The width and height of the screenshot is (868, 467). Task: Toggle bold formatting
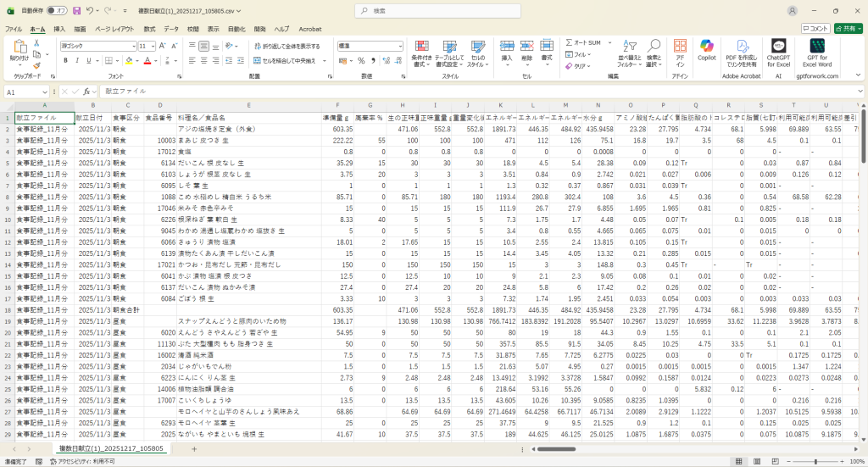click(x=65, y=61)
